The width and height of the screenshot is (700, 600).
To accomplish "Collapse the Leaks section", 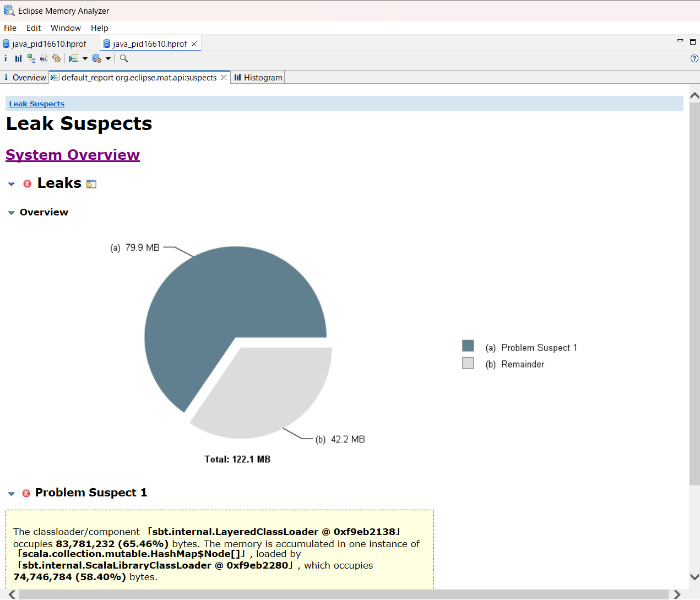I will pos(12,185).
